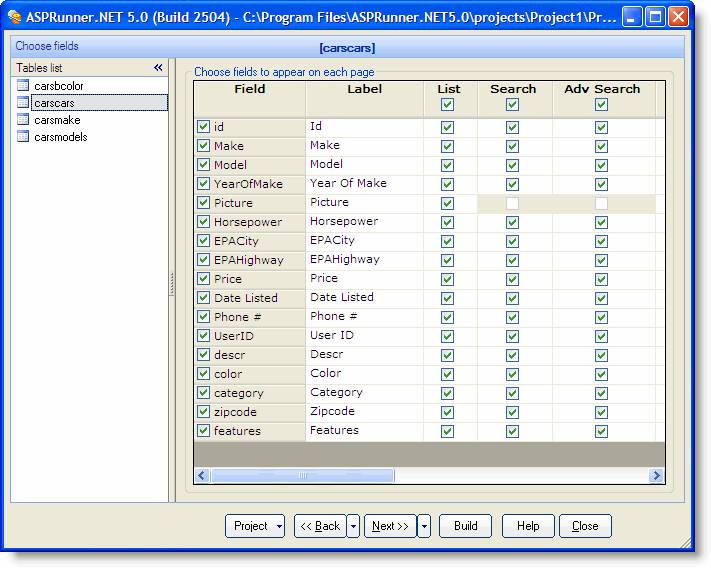The height and width of the screenshot is (568, 711).
Task: Disable List checkbox for UserID row
Action: tap(448, 337)
